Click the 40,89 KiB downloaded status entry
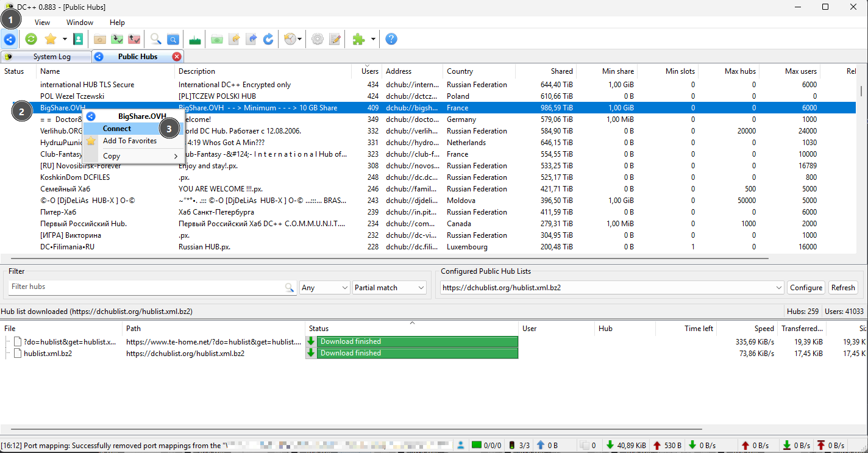Viewport: 868px width, 453px height. pyautogui.click(x=625, y=446)
